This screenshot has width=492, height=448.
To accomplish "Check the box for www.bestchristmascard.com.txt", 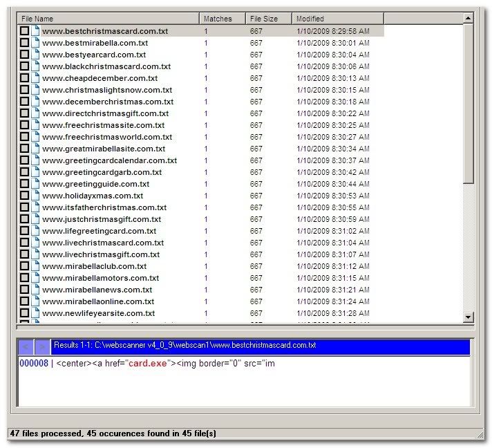I will (25, 31).
